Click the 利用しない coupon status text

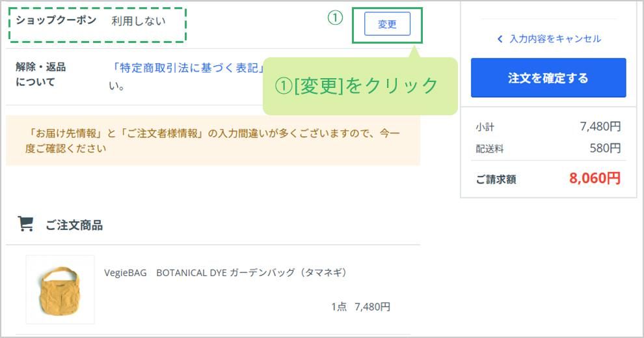(x=138, y=21)
